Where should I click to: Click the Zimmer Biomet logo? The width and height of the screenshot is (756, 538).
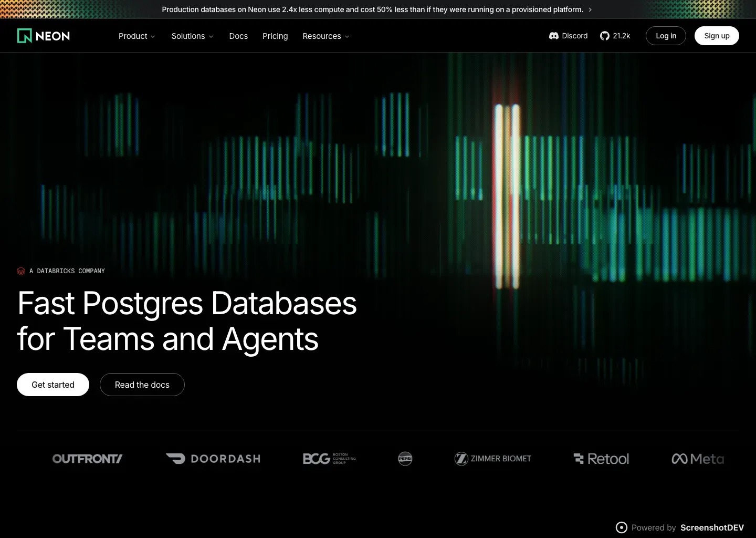coord(493,459)
